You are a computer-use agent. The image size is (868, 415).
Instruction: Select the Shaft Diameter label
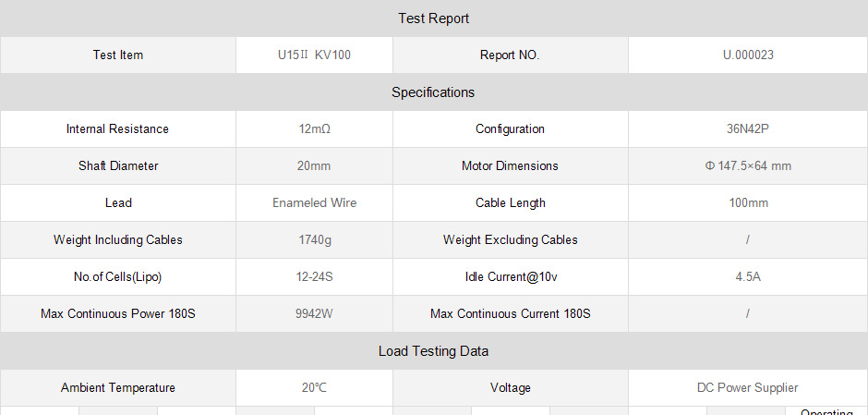pos(118,165)
